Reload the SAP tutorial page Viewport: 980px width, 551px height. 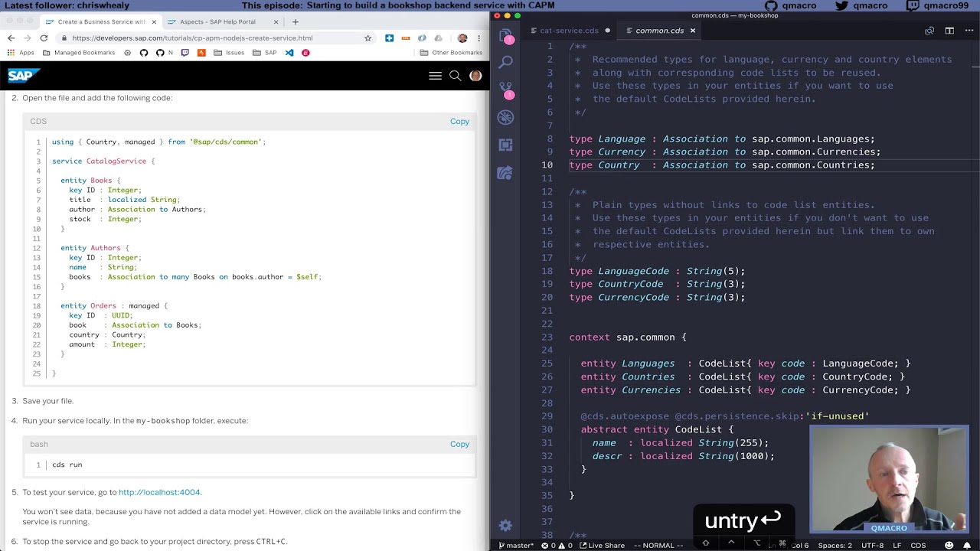[x=44, y=37]
